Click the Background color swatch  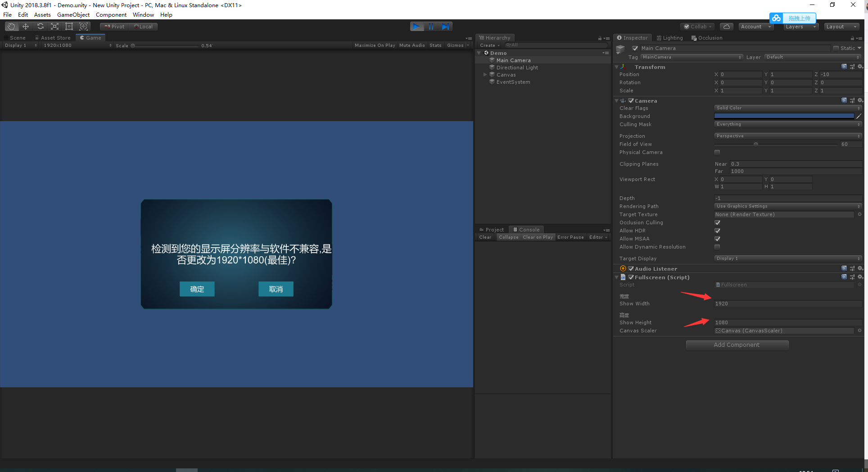[784, 116]
